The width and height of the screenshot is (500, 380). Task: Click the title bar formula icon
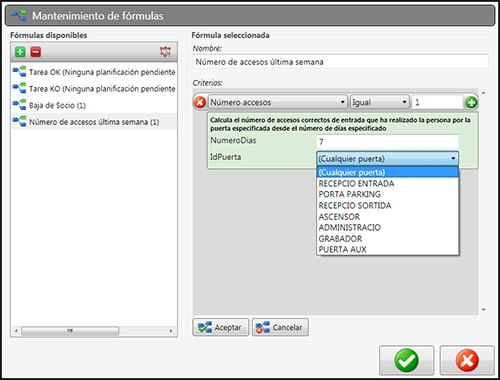[x=19, y=15]
